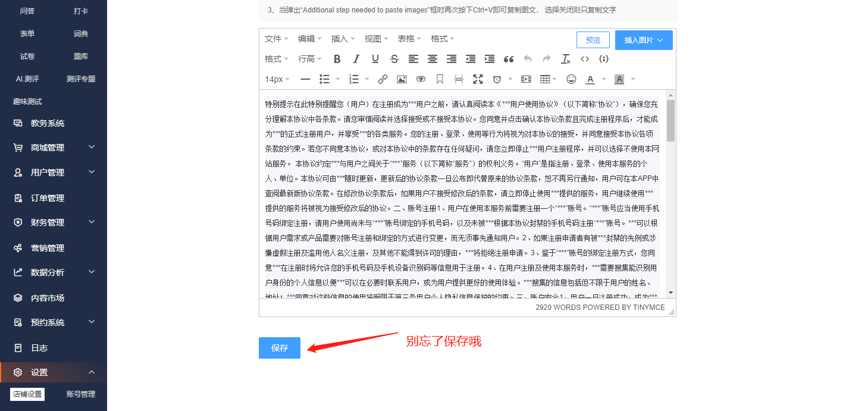Screen dimensions: 868x411
Task: Toggle italic formatting
Action: 356,59
